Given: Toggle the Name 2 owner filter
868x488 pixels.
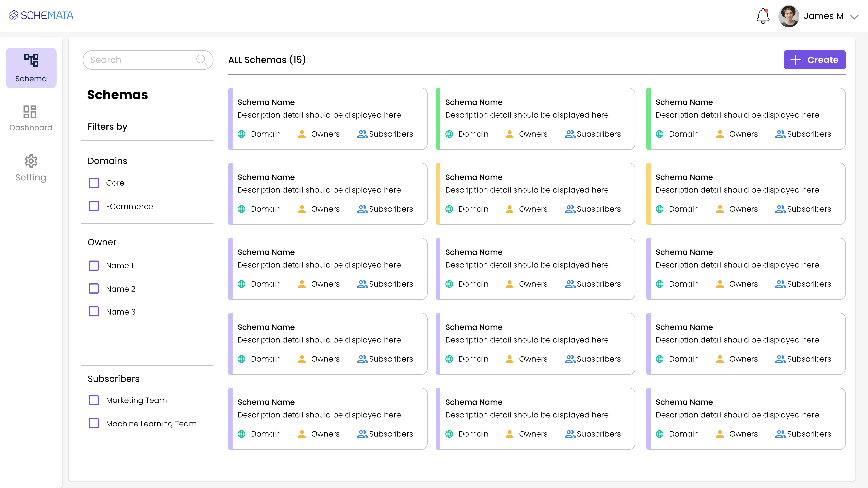Looking at the screenshot, I should 94,289.
